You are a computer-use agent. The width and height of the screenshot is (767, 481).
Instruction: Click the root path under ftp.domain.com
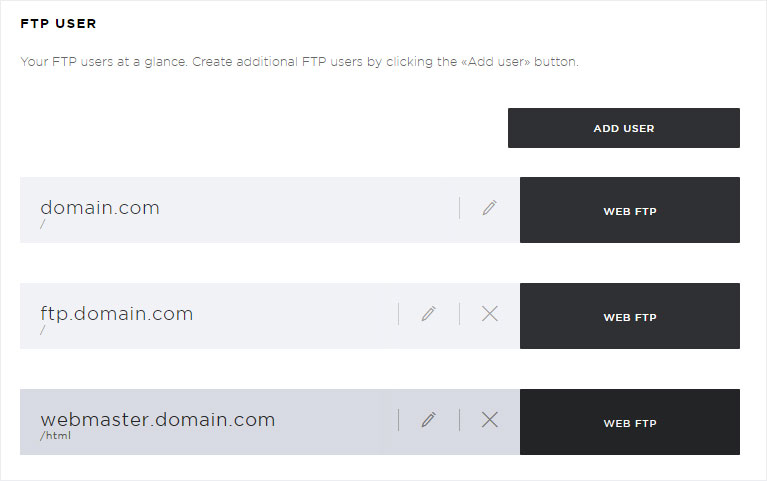click(x=43, y=330)
